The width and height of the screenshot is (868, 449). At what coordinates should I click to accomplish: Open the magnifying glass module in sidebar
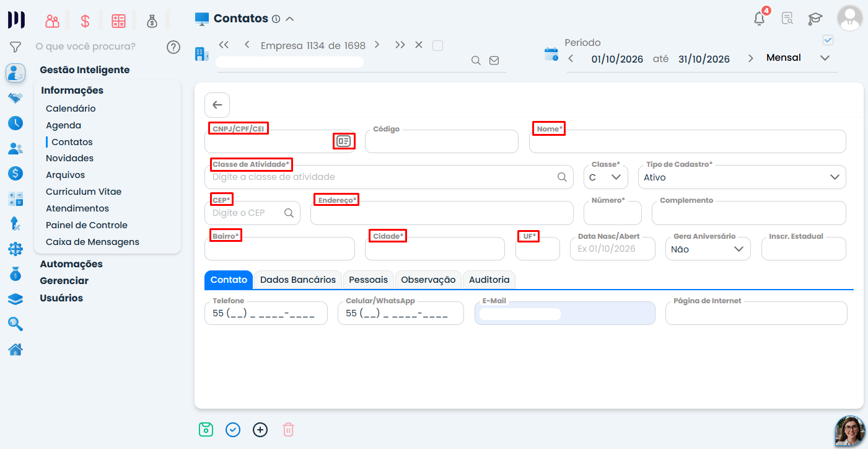(x=15, y=324)
